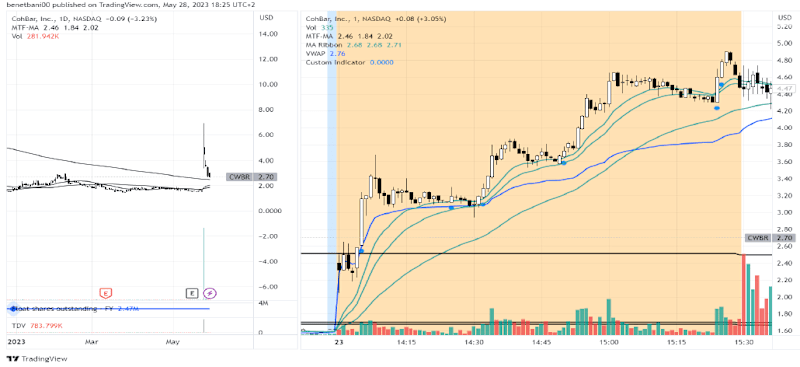Click the 15:00 time axis label
800x367 pixels.
click(609, 341)
